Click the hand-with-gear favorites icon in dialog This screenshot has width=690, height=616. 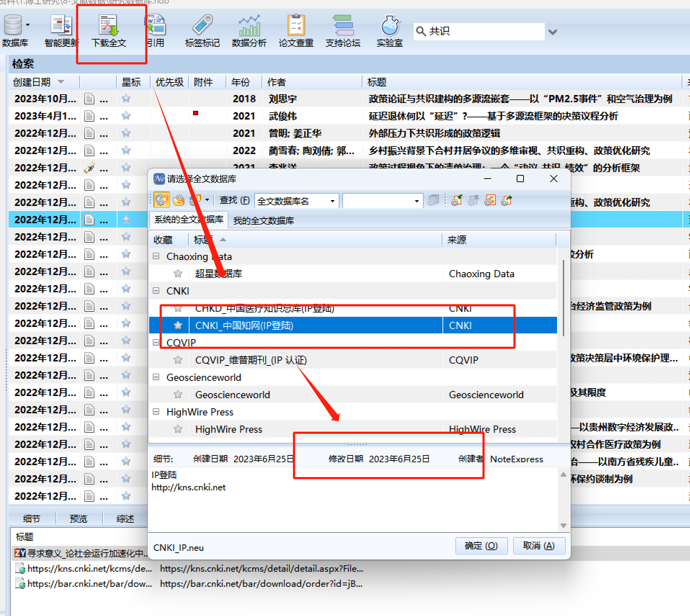pos(179,200)
